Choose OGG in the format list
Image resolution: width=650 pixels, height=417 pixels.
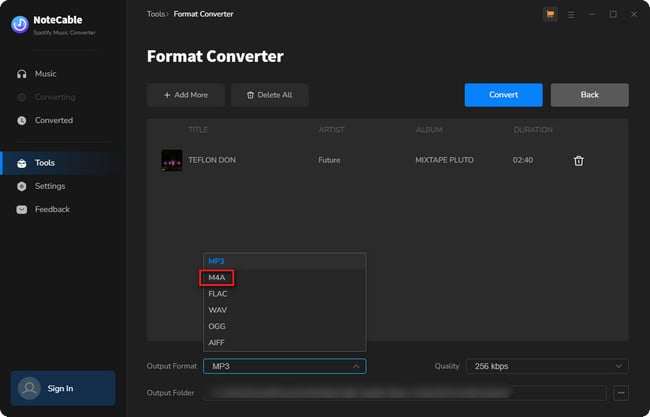tap(284, 326)
